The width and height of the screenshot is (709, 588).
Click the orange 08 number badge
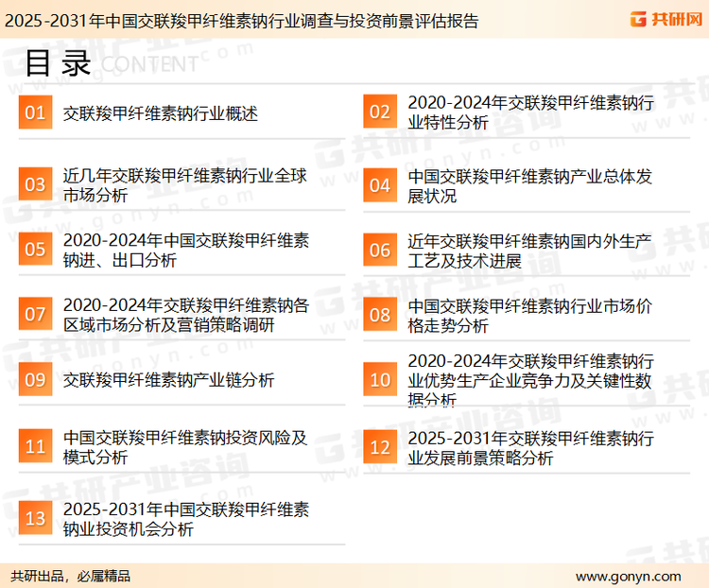click(x=380, y=315)
